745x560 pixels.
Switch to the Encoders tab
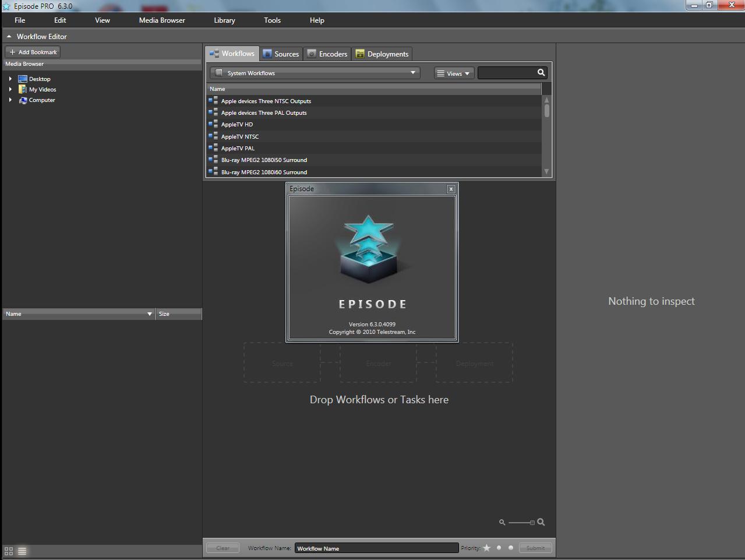(x=327, y=54)
